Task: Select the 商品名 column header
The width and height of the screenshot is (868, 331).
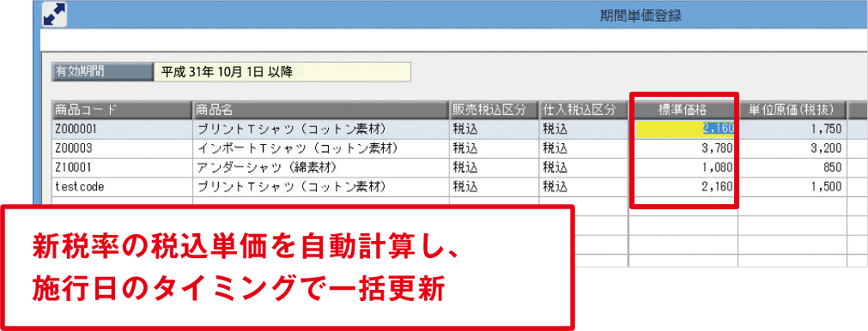Action: tap(321, 110)
